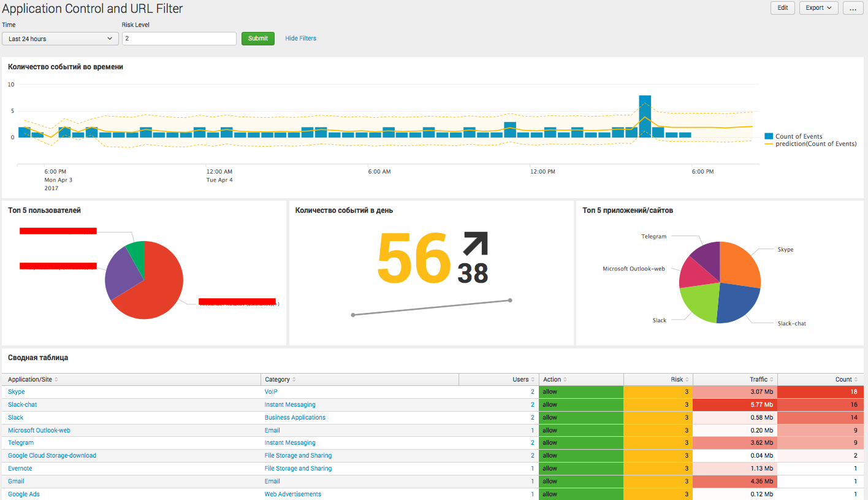Image resolution: width=868 pixels, height=500 pixels.
Task: Click the green Submit button
Action: [x=258, y=39]
